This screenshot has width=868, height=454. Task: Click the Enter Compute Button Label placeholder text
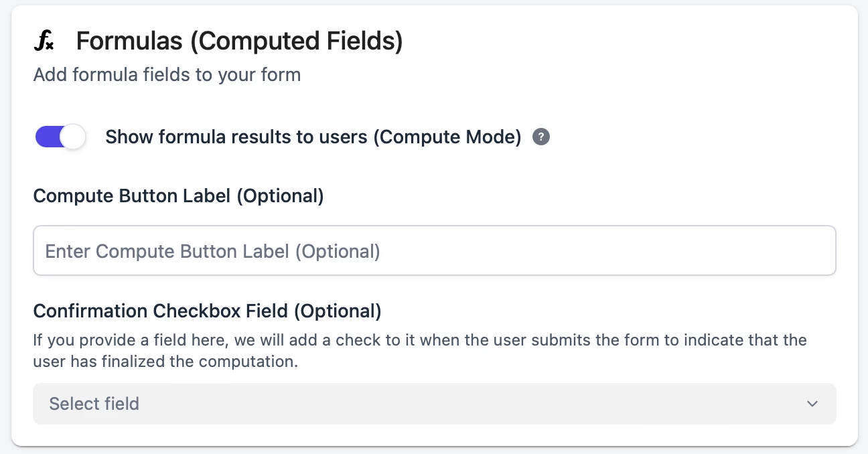(213, 251)
